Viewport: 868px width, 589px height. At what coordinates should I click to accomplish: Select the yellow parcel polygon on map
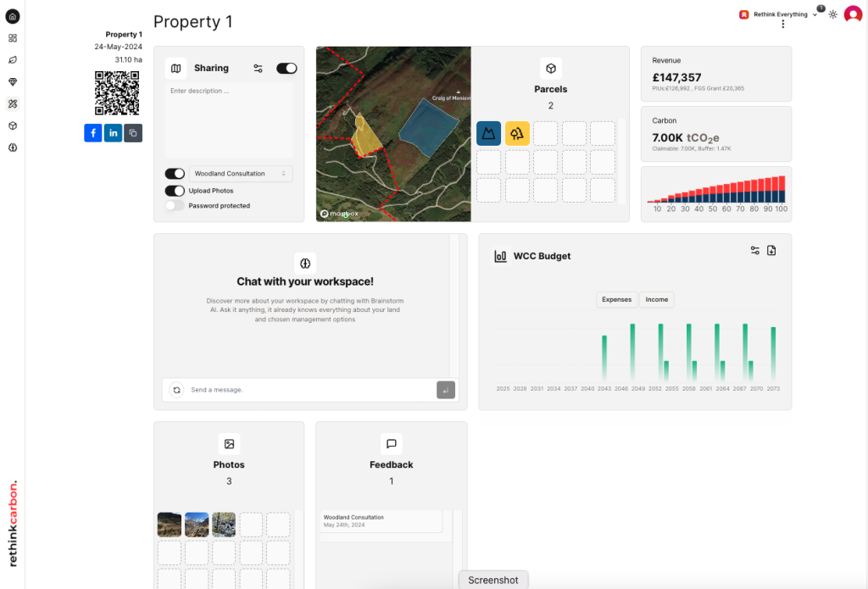pyautogui.click(x=366, y=136)
